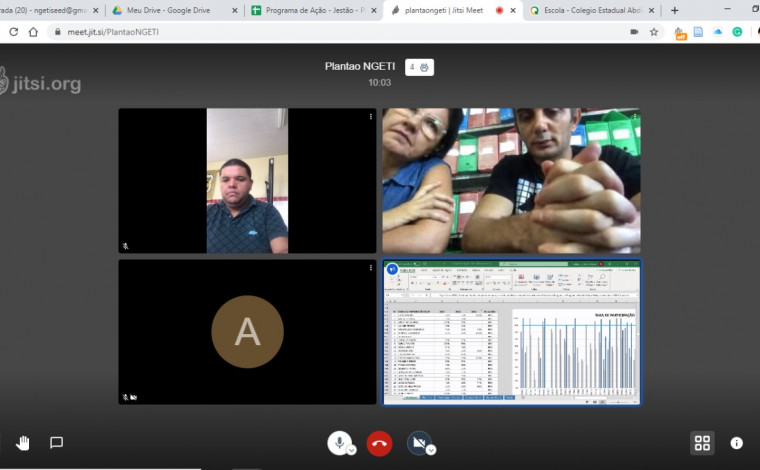760x470 pixels.
Task: Mute the microphone
Action: pos(339,442)
